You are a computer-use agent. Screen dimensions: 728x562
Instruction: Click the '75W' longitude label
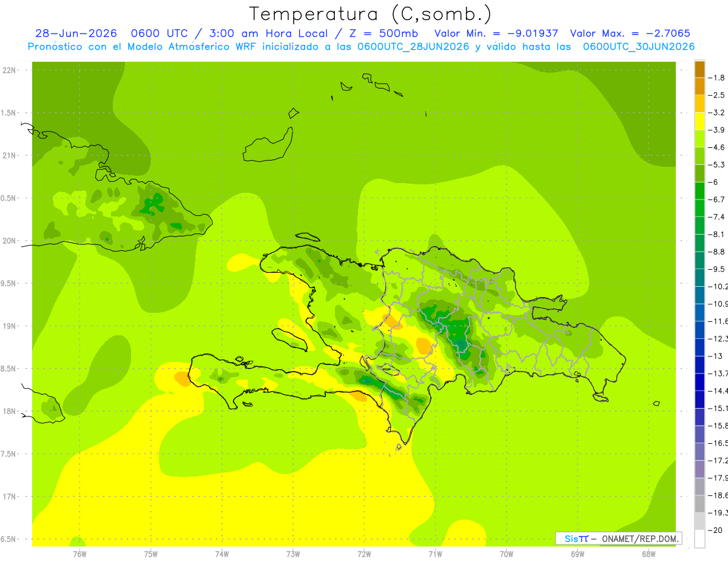tap(151, 554)
